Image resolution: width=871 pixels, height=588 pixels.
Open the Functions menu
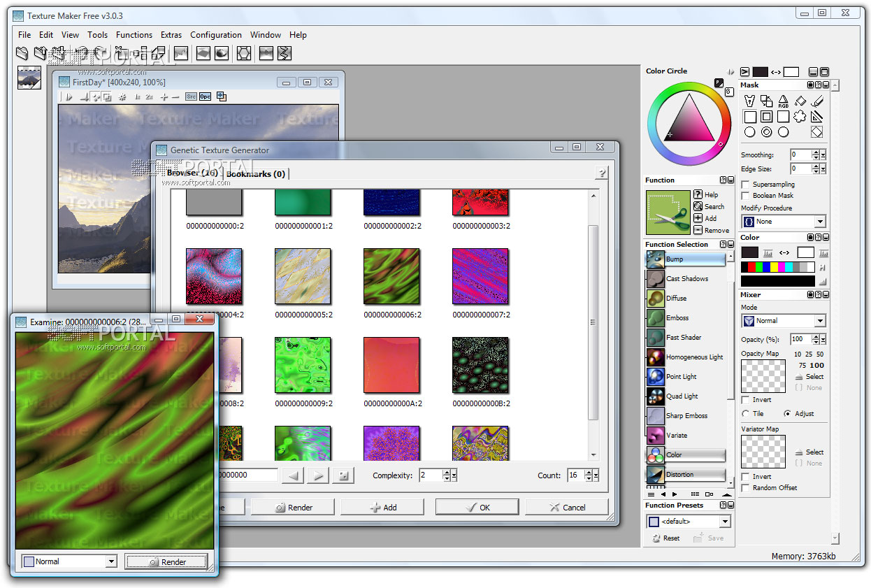click(x=134, y=35)
